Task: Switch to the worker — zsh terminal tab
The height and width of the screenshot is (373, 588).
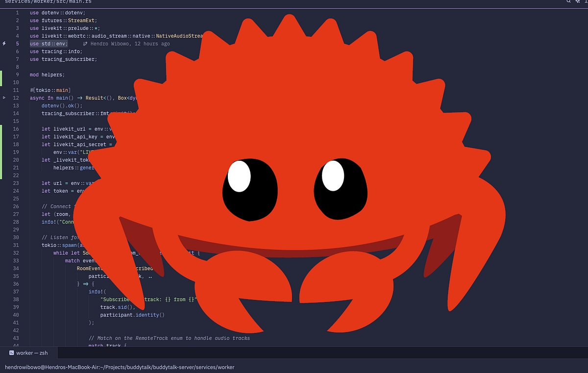Action: tap(28, 352)
